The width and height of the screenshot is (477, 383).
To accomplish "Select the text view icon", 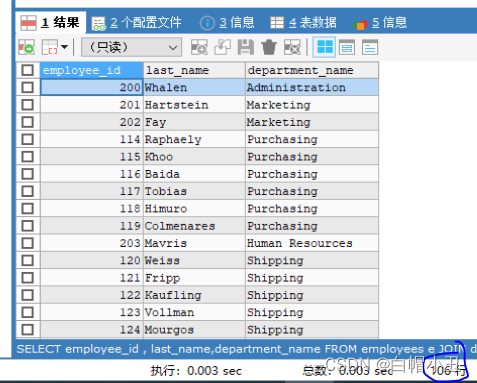I will click(x=370, y=47).
